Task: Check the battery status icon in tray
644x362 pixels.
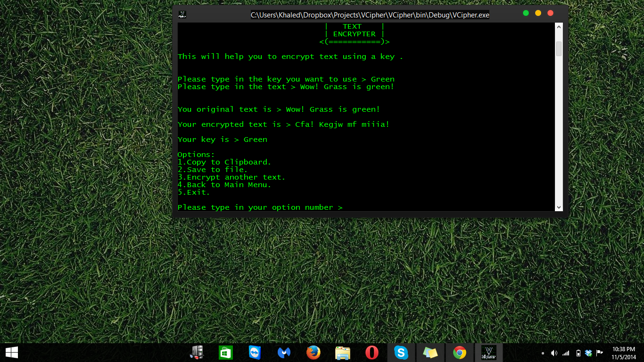Action: (x=578, y=353)
